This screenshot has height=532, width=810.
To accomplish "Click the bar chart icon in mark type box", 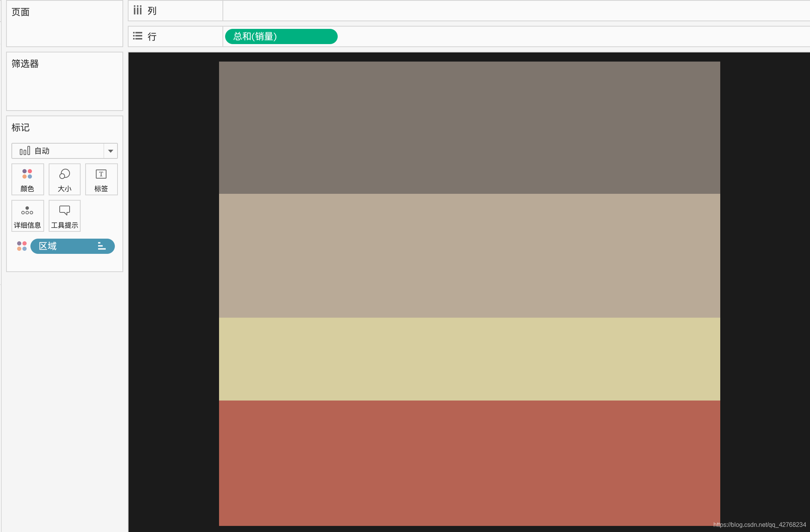I will tap(25, 151).
